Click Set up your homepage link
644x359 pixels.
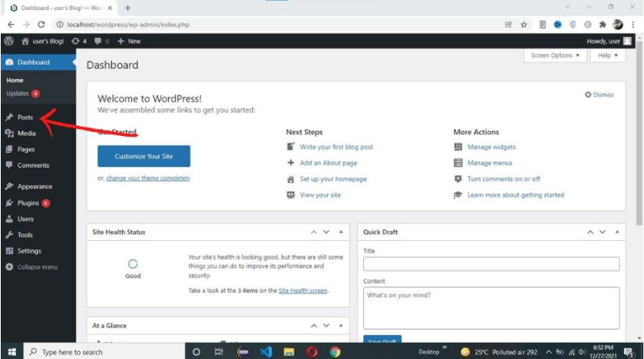coord(333,179)
